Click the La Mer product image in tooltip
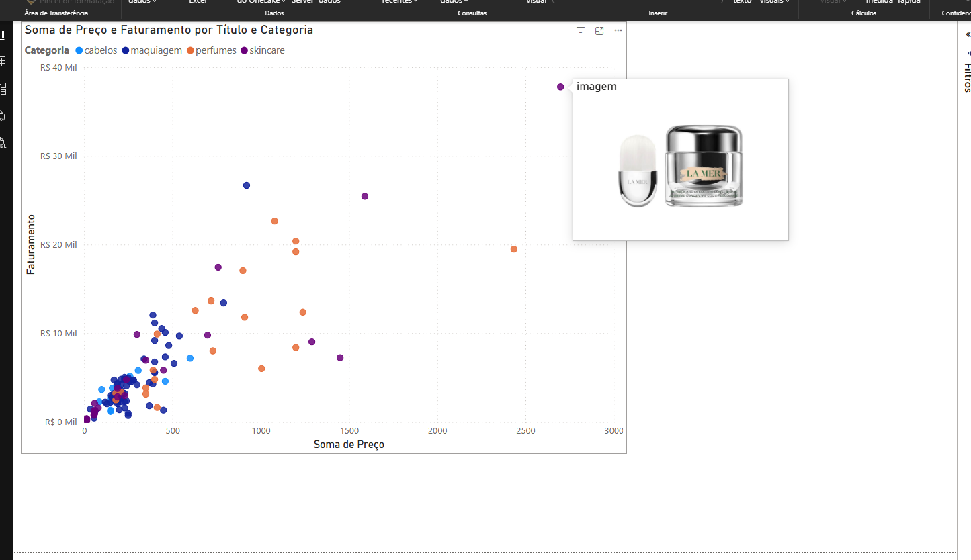This screenshot has width=971, height=560. (x=681, y=166)
